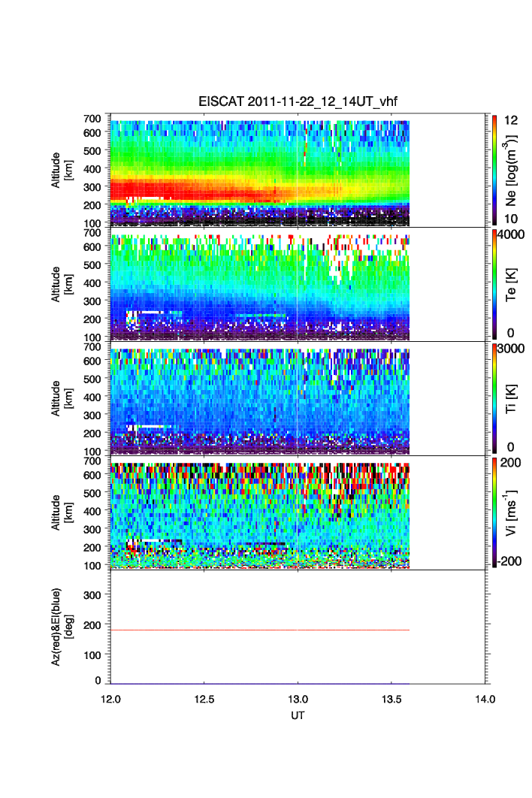The image size is (532, 798).
Task: Click the -200 value on Vi colorbar
Action: click(x=509, y=561)
